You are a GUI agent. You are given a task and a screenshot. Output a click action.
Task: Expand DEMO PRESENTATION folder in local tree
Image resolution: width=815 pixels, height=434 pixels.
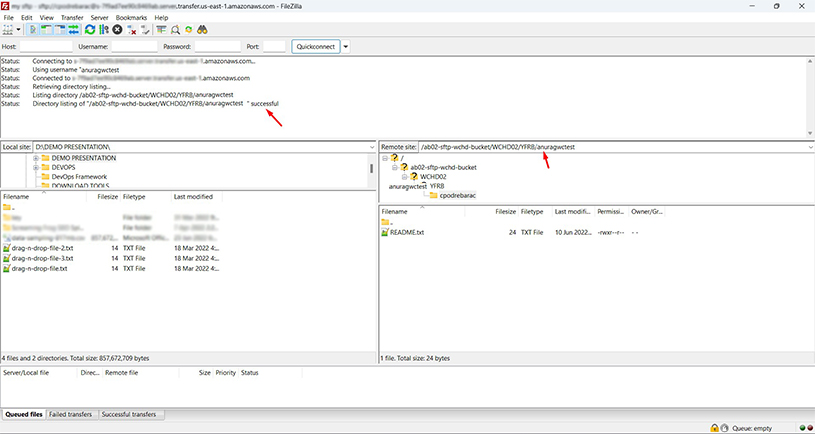pyautogui.click(x=36, y=158)
